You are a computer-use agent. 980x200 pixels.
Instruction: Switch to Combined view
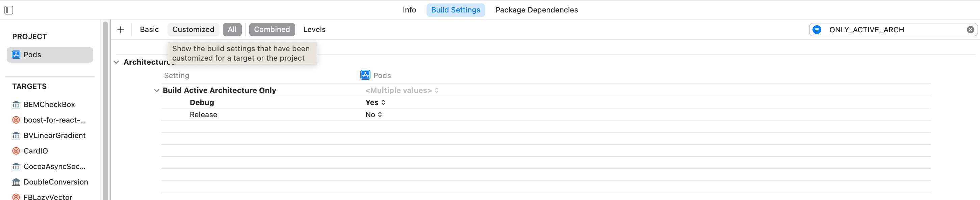[x=272, y=30]
